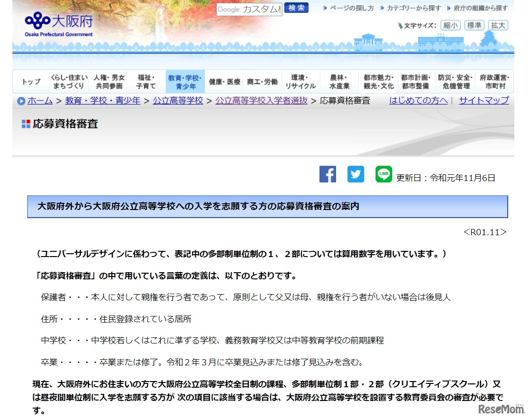Click the 現在、大阪府外にお住まいの方で paragraph
The width and height of the screenshot is (531, 420).
[x=268, y=397]
